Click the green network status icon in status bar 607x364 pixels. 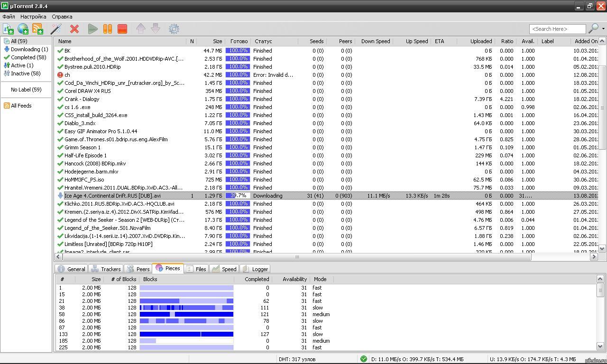click(x=363, y=359)
